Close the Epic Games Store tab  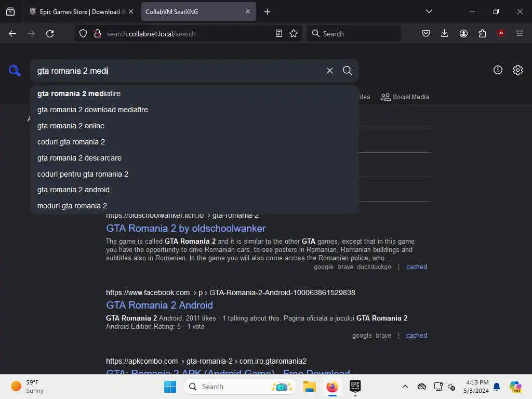point(131,11)
